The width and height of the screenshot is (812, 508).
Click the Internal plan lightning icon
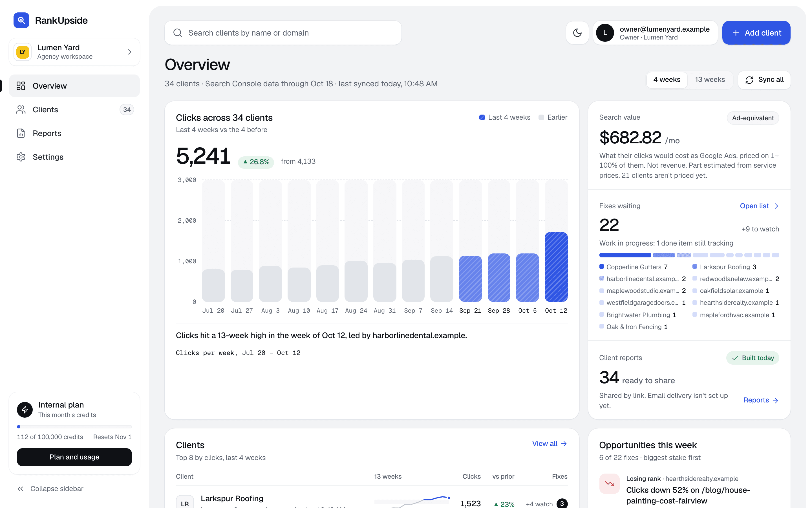click(x=25, y=410)
